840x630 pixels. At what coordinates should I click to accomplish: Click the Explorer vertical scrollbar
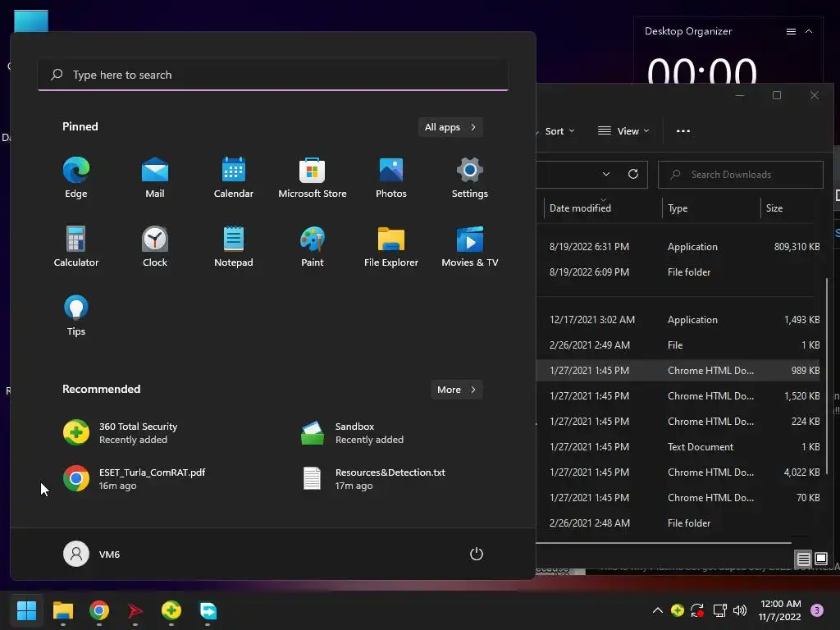[x=828, y=376]
